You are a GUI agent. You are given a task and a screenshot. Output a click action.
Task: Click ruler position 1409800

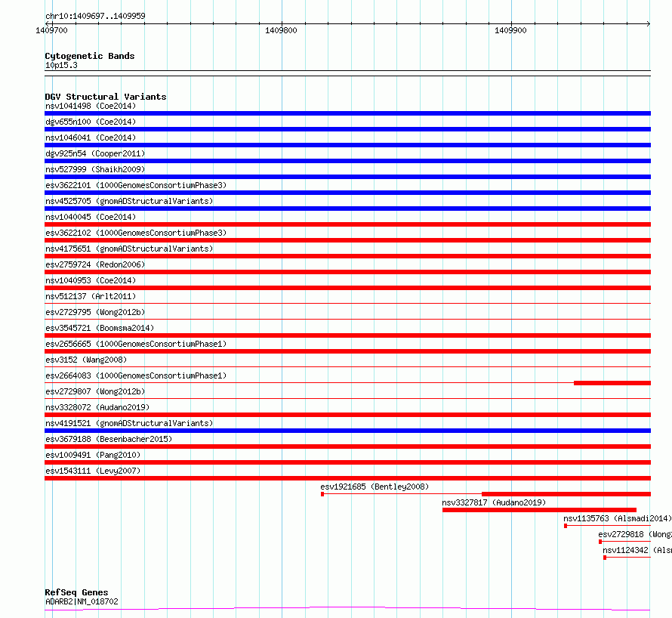281,30
